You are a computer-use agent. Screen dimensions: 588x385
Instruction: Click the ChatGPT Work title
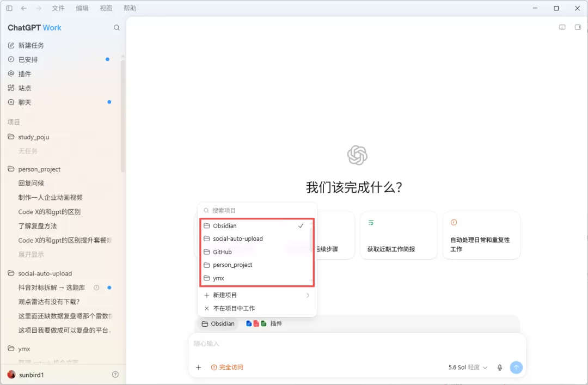click(34, 28)
